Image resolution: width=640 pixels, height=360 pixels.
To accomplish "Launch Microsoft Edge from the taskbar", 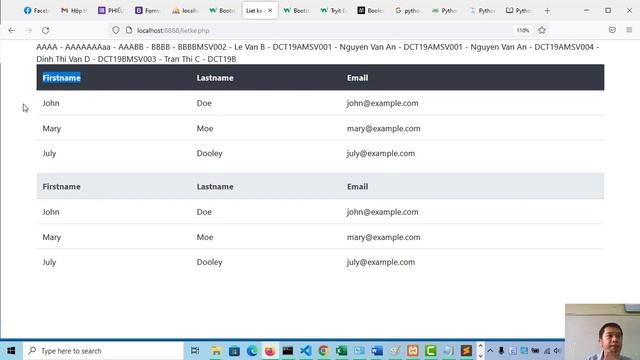I will coord(252,351).
